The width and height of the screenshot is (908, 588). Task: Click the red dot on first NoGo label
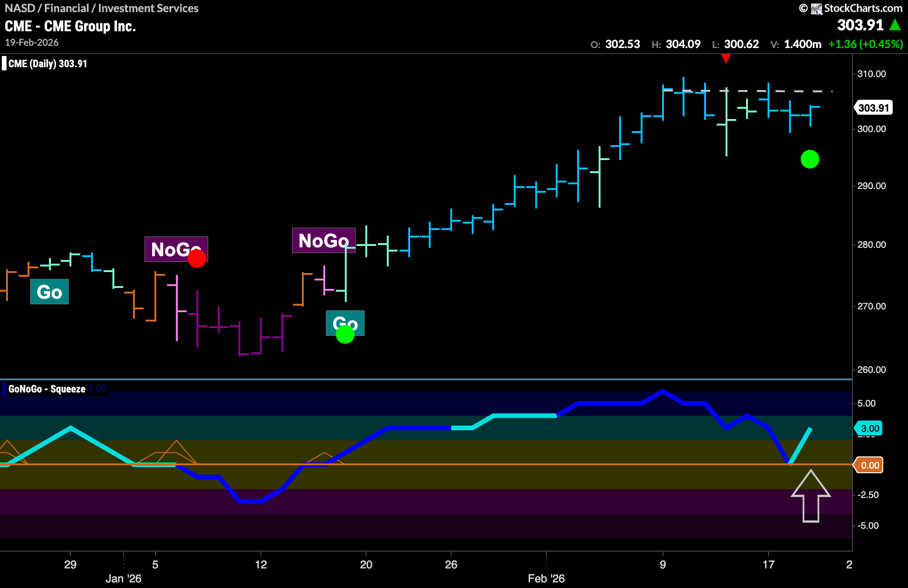197,258
